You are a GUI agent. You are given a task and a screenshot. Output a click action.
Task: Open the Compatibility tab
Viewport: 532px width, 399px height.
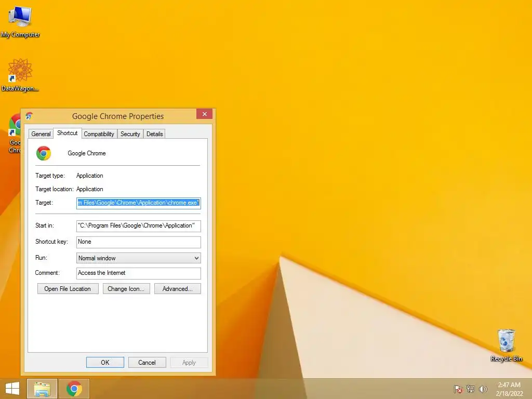click(99, 134)
